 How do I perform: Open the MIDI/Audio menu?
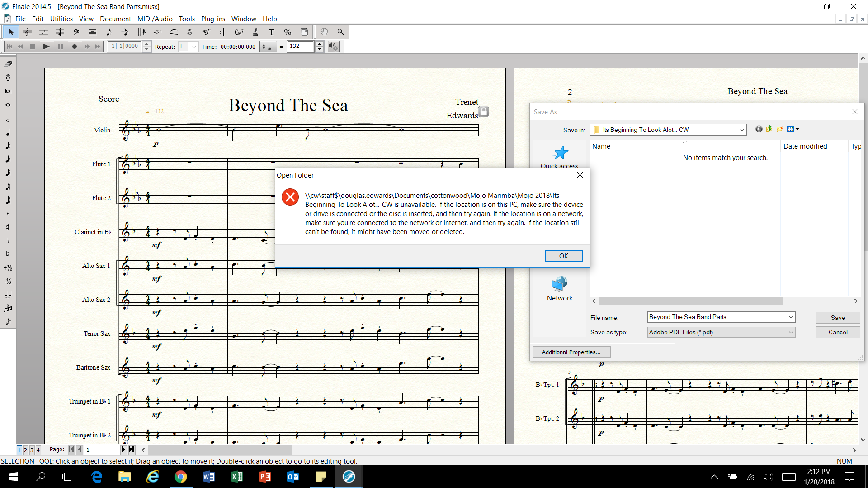pos(155,19)
